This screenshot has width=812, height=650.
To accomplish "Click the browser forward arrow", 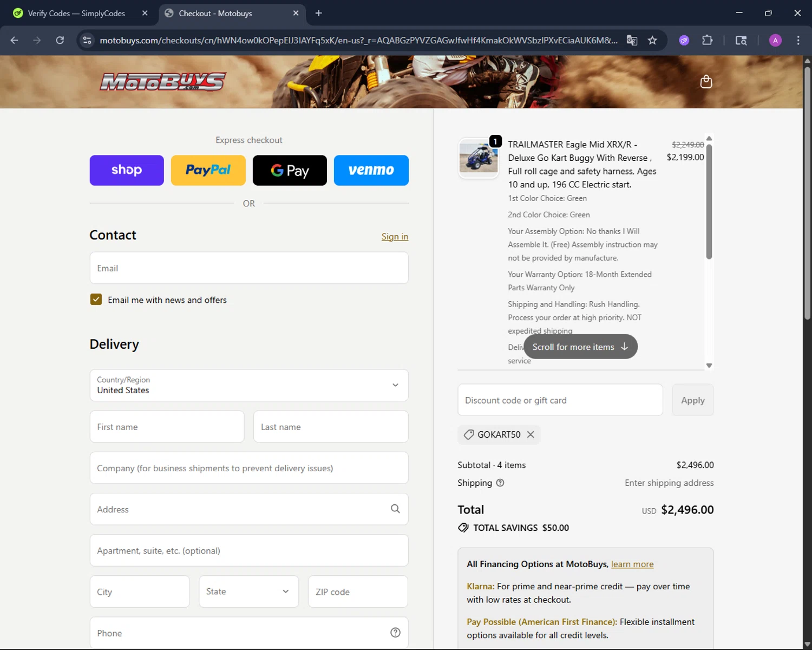I will pos(37,40).
